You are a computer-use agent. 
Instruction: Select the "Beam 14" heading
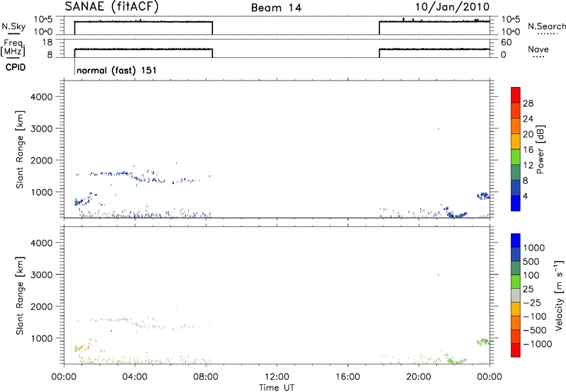click(x=276, y=8)
